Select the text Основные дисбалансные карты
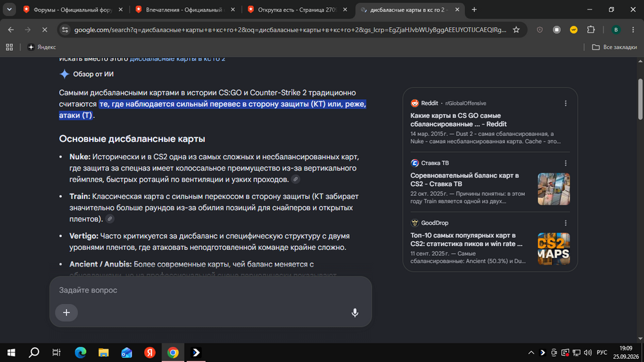The height and width of the screenshot is (362, 644). pos(132,139)
